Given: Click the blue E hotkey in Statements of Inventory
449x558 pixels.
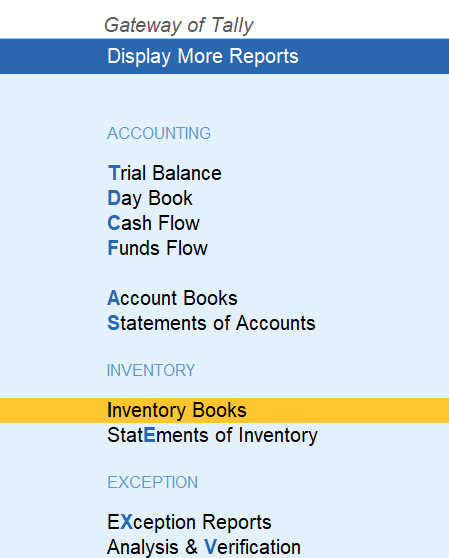Looking at the screenshot, I should [x=150, y=435].
